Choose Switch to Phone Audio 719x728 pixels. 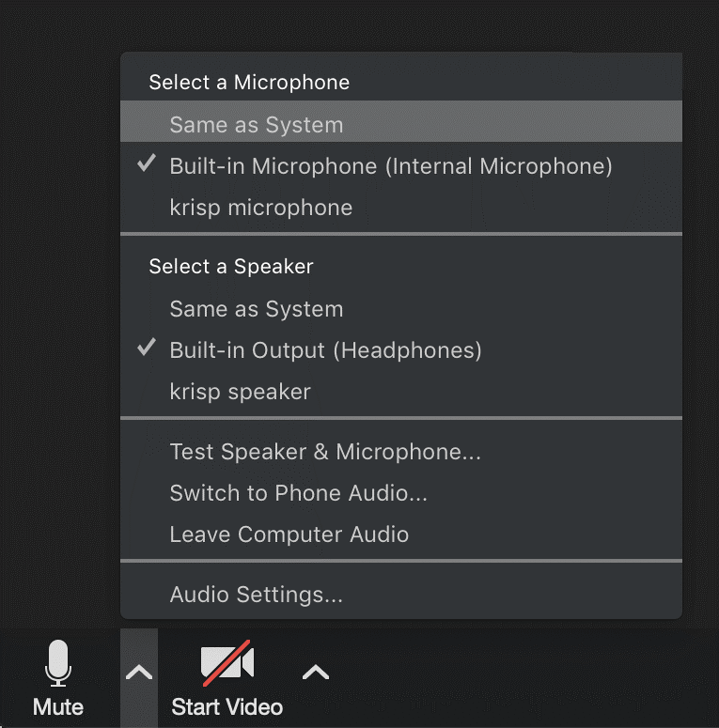(298, 493)
